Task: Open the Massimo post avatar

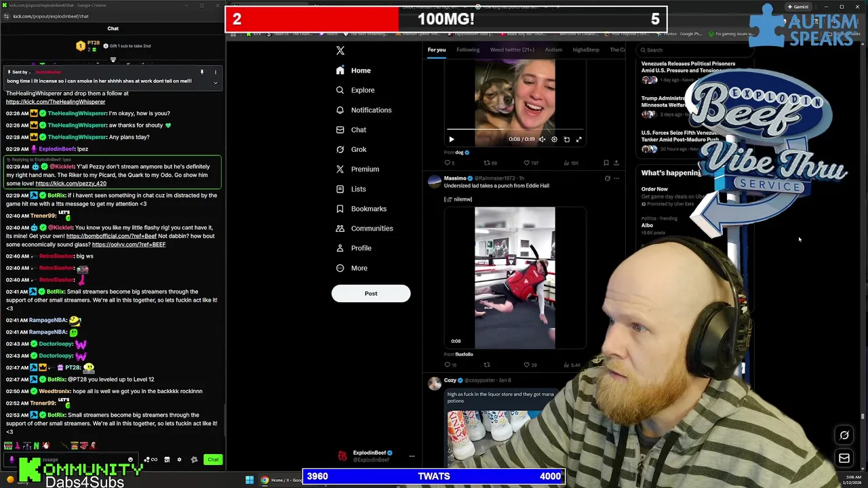Action: point(434,181)
